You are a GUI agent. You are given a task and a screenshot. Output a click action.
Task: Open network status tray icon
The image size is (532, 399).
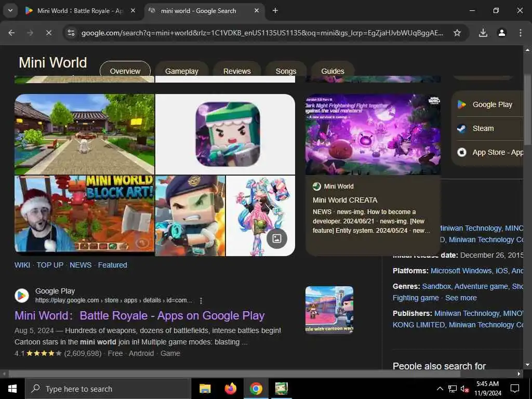click(x=453, y=389)
